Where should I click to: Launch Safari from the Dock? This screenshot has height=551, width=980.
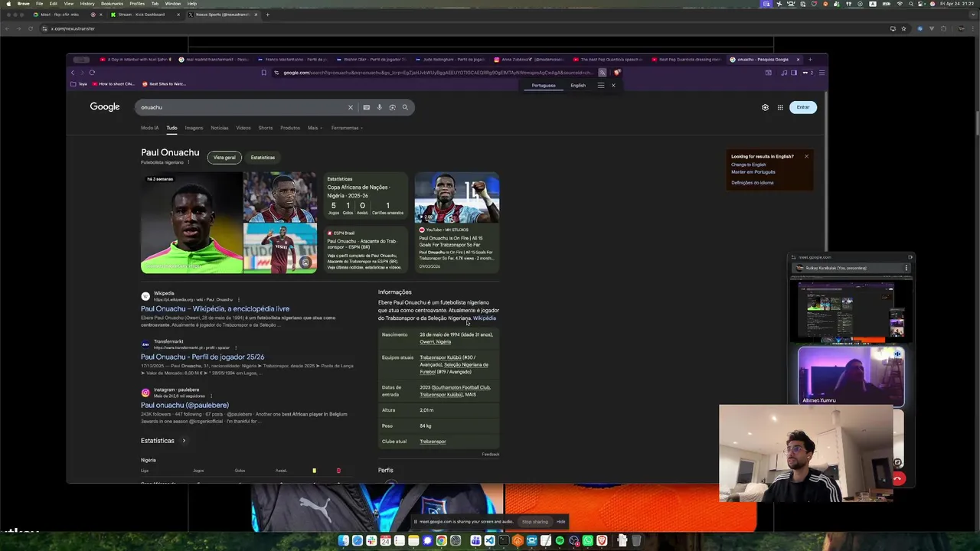pyautogui.click(x=358, y=541)
